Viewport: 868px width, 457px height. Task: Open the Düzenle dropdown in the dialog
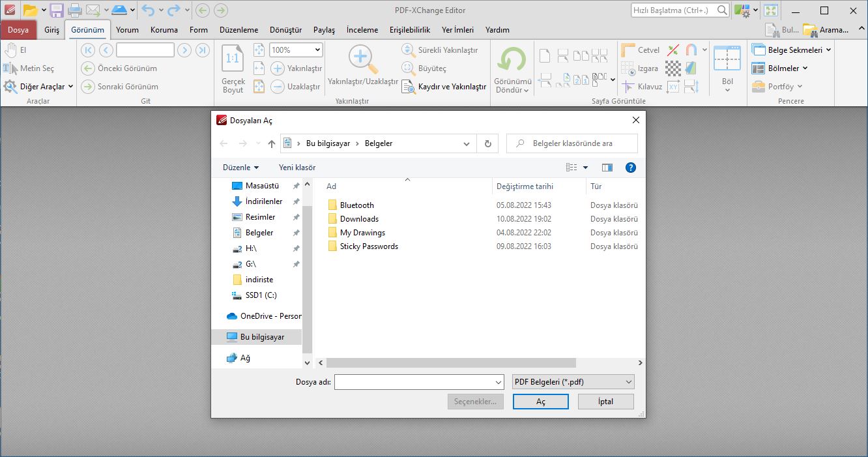[240, 168]
